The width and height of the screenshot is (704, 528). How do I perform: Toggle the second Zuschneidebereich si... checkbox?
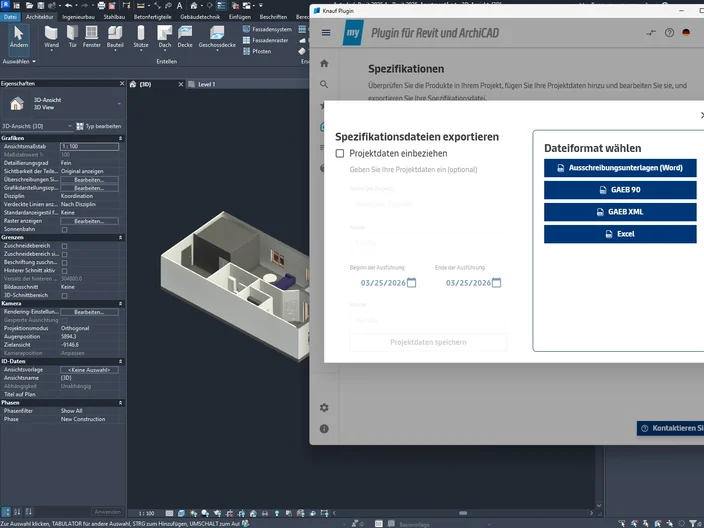click(x=65, y=254)
